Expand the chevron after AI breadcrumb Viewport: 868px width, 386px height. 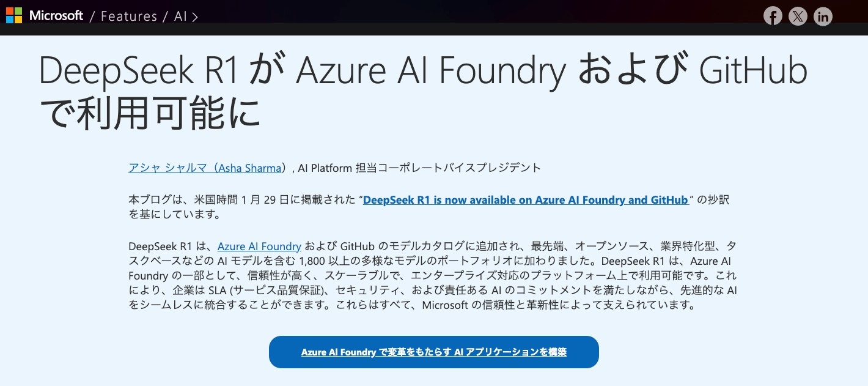195,17
